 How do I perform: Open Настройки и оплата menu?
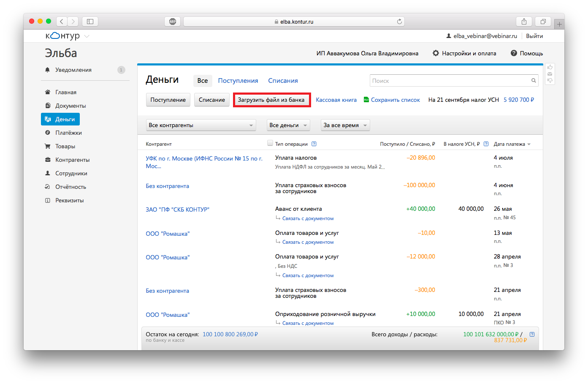[x=464, y=53]
